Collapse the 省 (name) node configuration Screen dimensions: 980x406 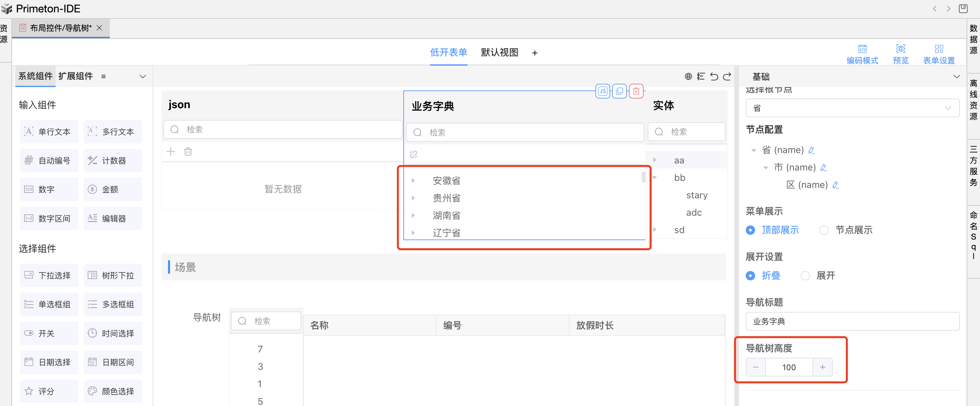click(754, 150)
